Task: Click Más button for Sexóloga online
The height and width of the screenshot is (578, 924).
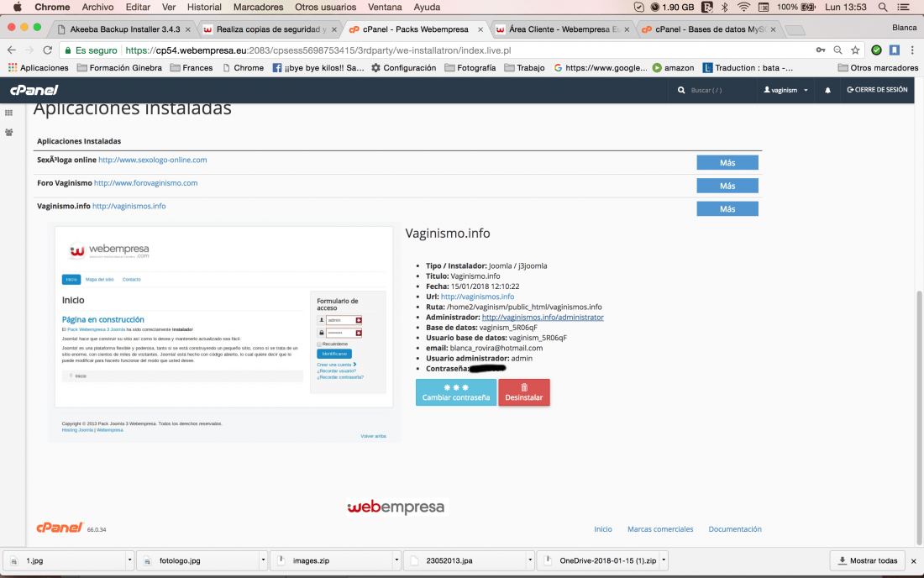Action: tap(727, 163)
